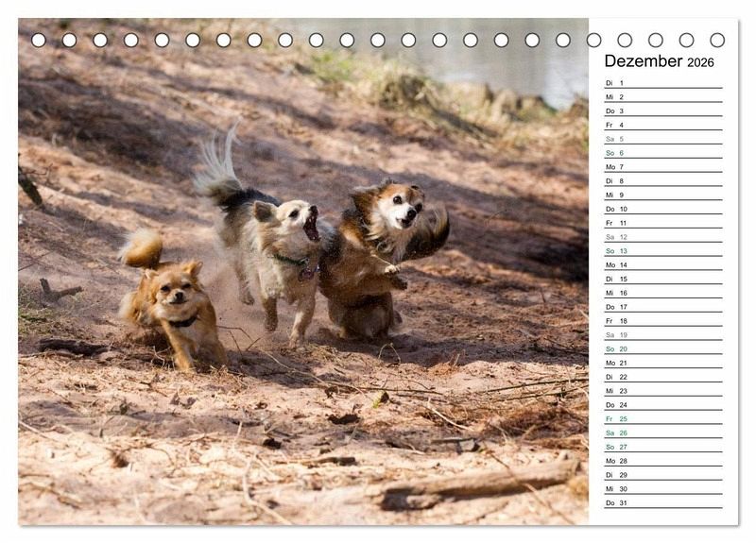
Task: Select the holiday row 'Sa 26'
Action: pyautogui.click(x=663, y=433)
